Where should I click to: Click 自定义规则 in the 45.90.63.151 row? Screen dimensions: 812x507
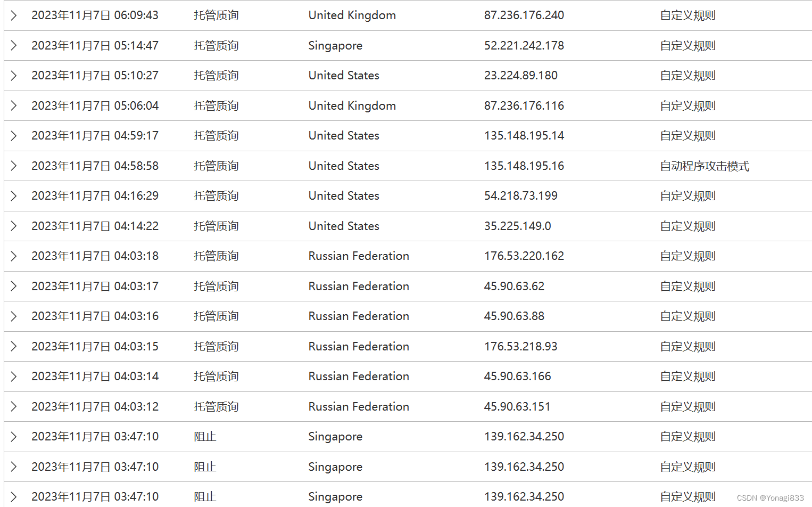click(x=688, y=407)
